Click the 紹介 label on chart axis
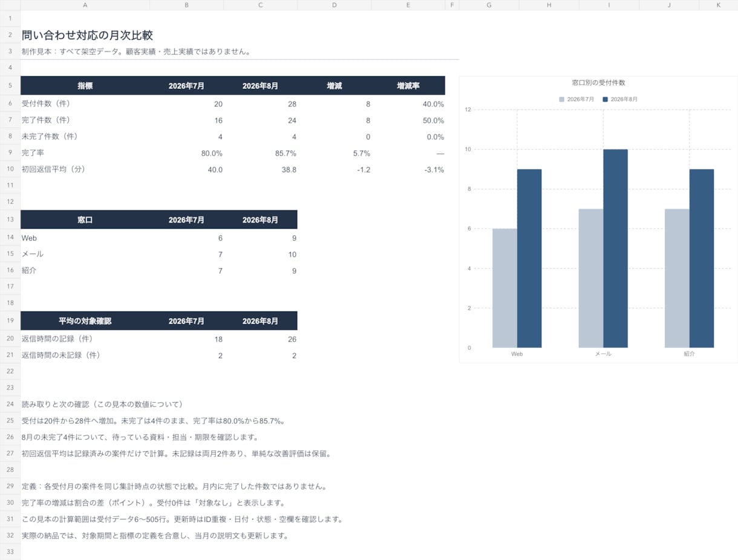The height and width of the screenshot is (560, 738). coord(690,354)
